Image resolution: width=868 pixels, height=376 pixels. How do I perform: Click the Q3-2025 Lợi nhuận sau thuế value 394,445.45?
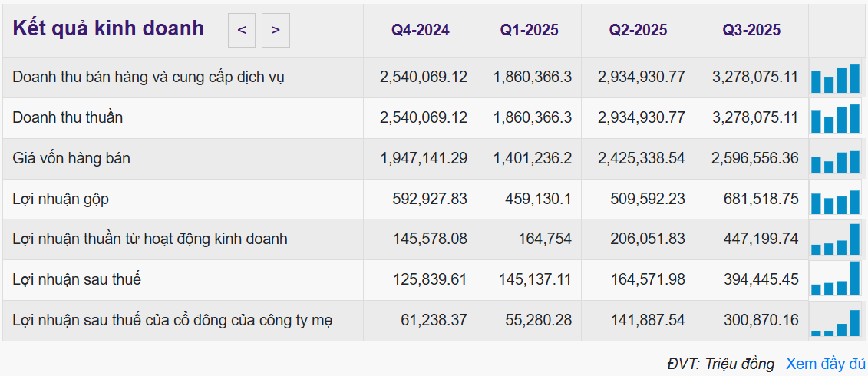pyautogui.click(x=761, y=280)
